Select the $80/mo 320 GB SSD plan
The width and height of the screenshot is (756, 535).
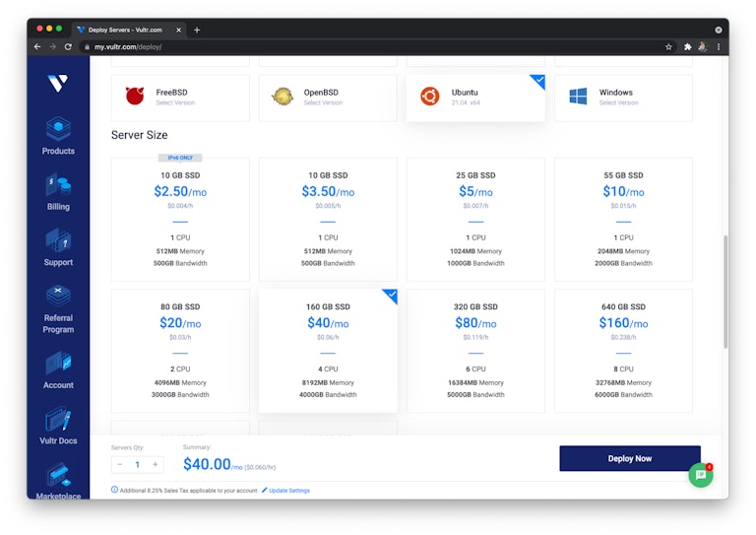point(475,351)
